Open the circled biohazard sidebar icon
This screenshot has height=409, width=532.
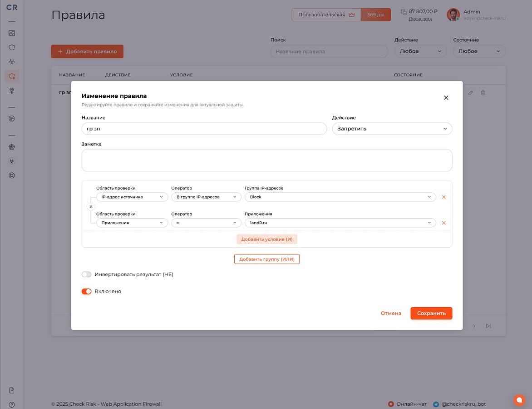pos(11,161)
